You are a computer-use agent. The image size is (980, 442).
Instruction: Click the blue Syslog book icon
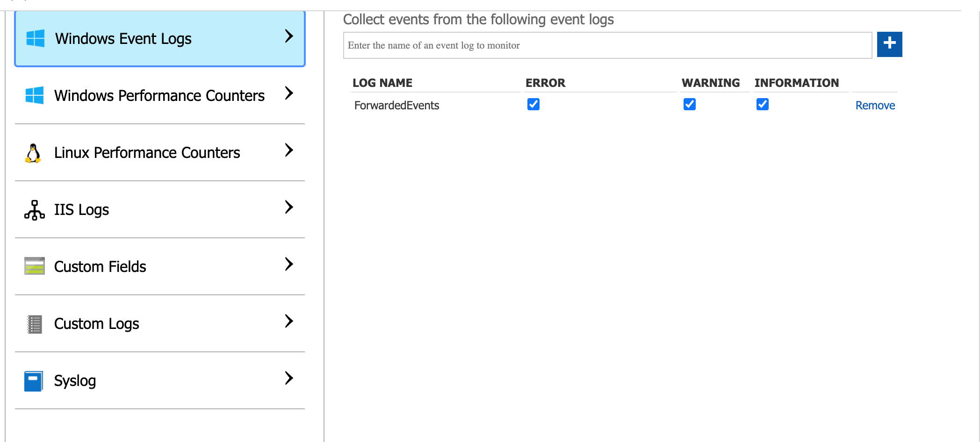coord(34,381)
